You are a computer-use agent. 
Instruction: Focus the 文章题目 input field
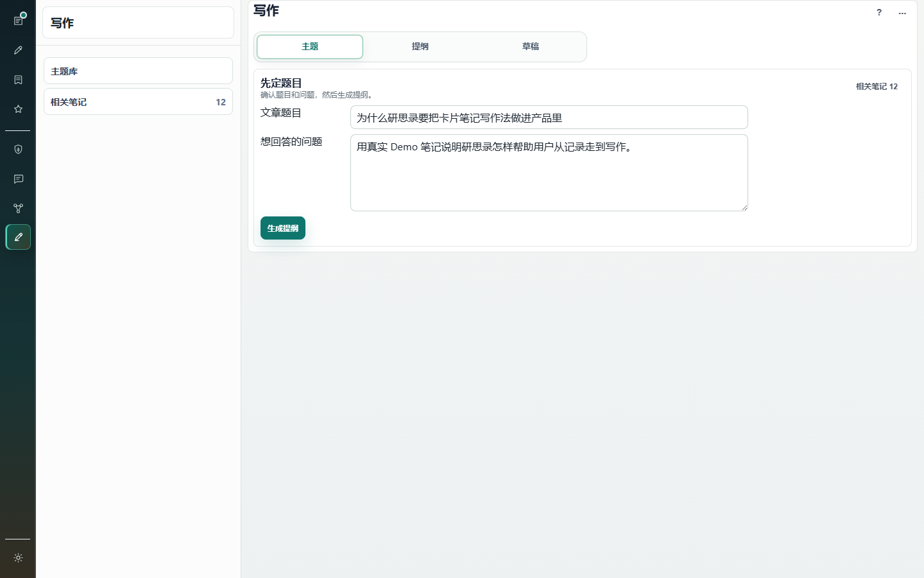pos(549,118)
